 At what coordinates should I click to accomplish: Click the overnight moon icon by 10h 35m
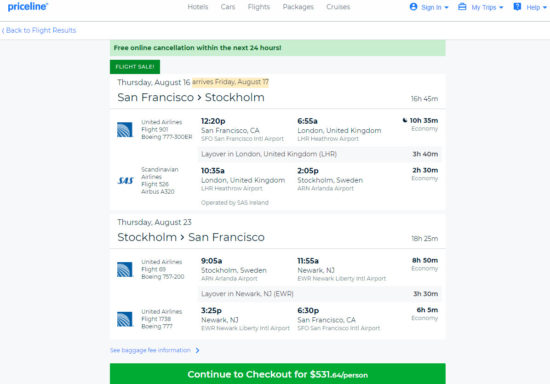click(x=404, y=120)
